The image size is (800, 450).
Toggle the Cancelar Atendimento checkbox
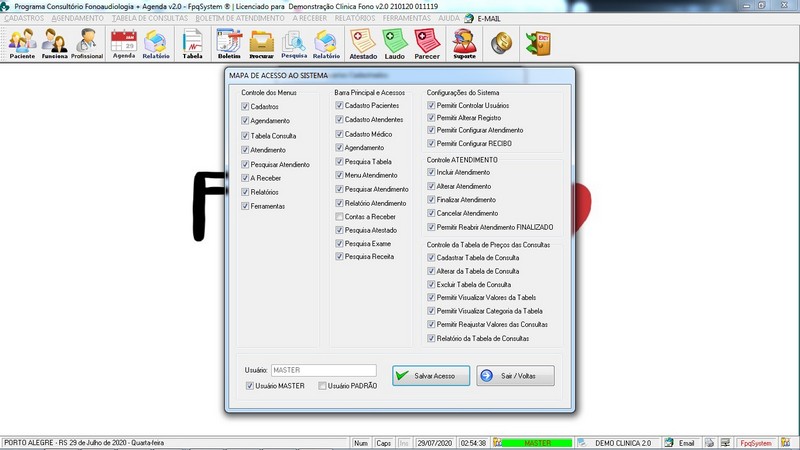point(431,213)
